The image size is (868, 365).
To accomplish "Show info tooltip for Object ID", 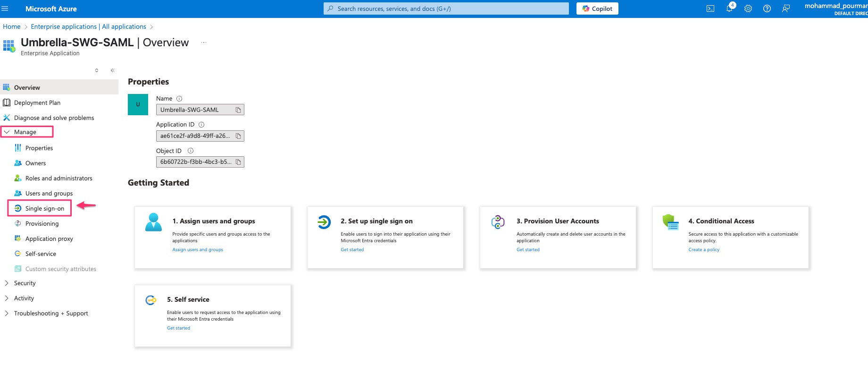I will point(191,151).
